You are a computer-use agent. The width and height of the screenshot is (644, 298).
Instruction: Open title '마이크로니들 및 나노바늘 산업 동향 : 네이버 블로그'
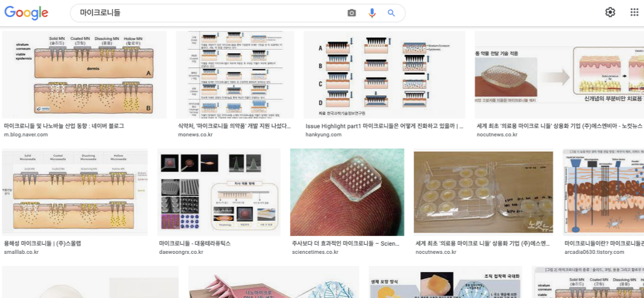coord(64,126)
